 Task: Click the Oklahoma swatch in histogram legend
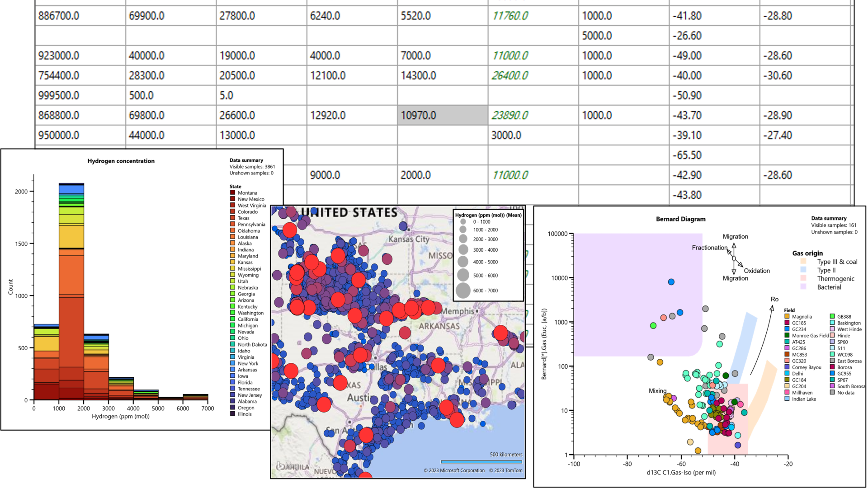[x=233, y=230]
